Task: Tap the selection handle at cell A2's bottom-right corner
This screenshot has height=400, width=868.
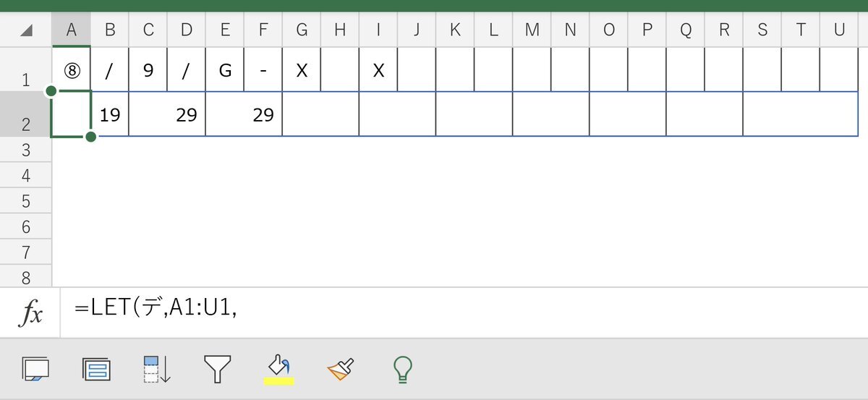Action: point(91,137)
